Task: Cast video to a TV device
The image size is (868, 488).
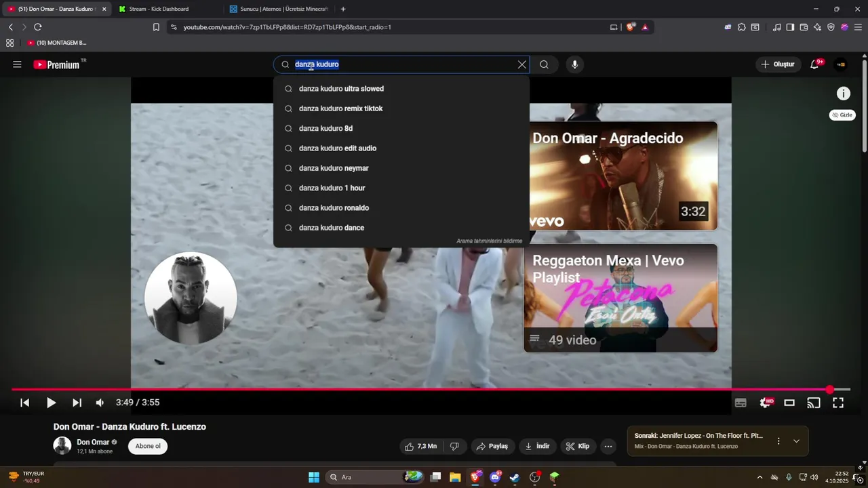Action: tap(814, 403)
